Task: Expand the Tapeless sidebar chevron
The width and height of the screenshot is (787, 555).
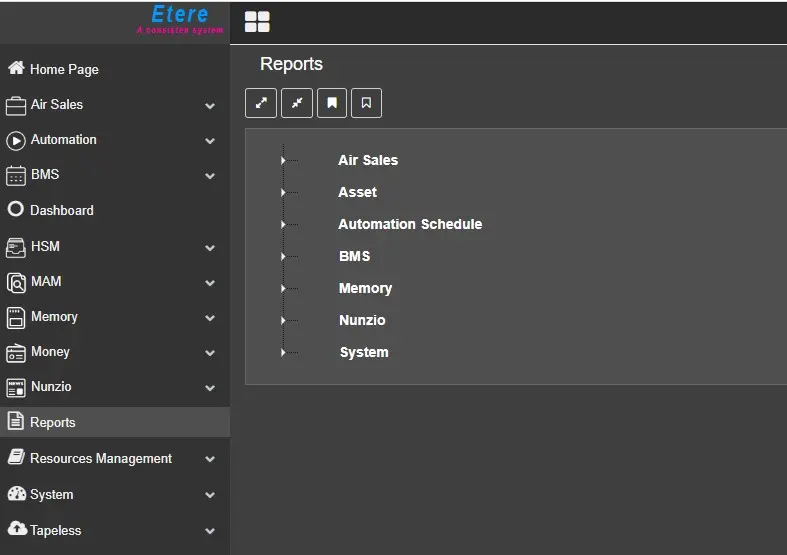Action: [210, 531]
